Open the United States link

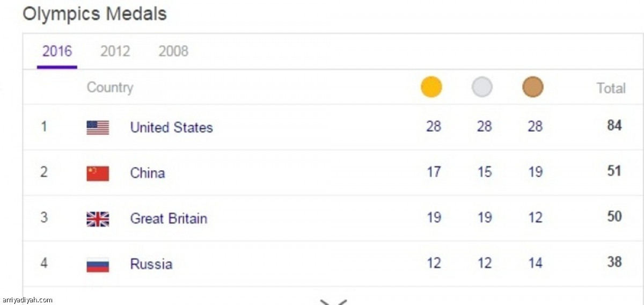click(171, 127)
